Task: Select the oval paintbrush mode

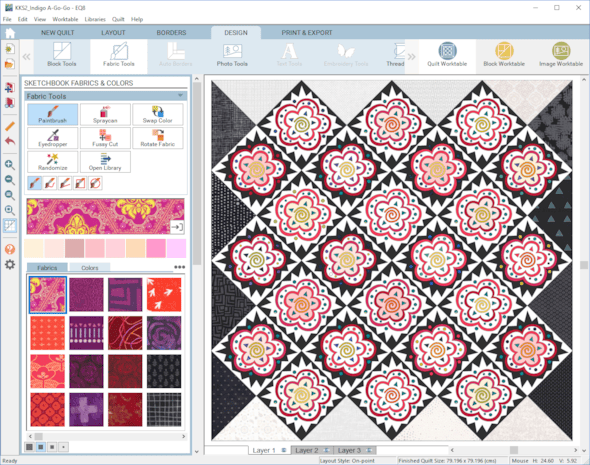Action: pyautogui.click(x=95, y=183)
